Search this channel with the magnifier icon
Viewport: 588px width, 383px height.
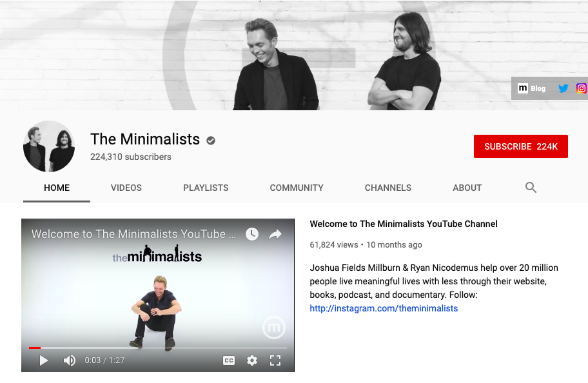pos(531,187)
